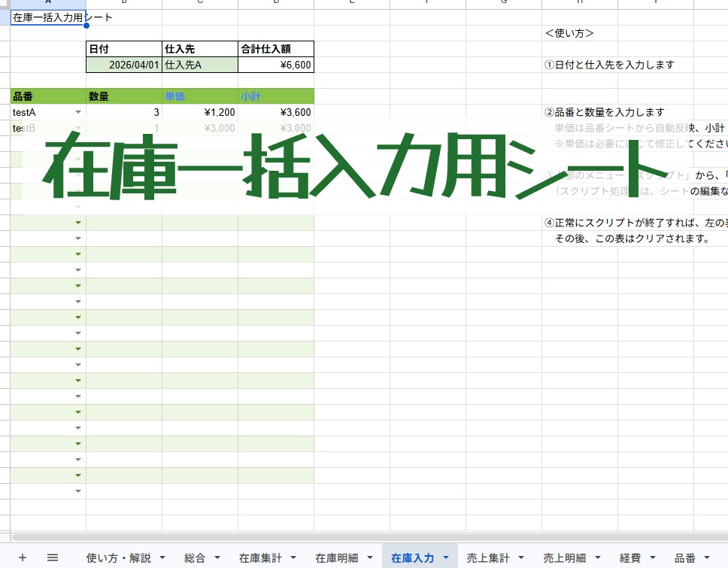The height and width of the screenshot is (568, 728).
Task: Go to the 経費 sheet tab
Action: [630, 557]
